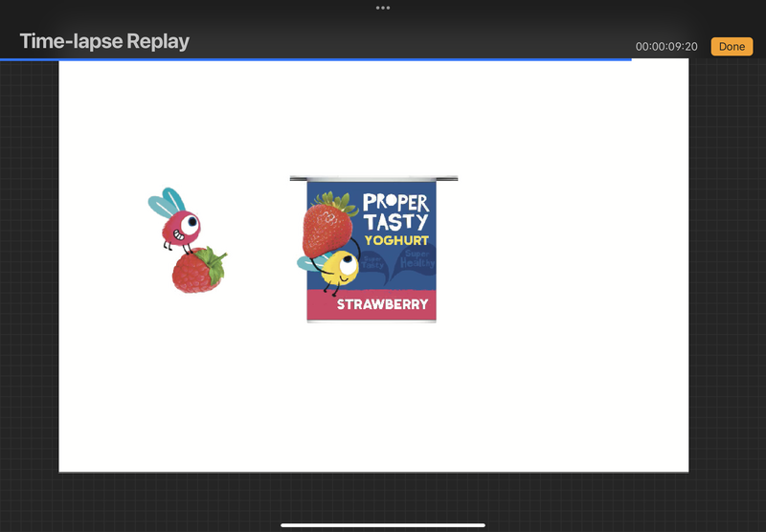The height and width of the screenshot is (532, 766).
Task: Open the iPad multitasking three-dots menu
Action: click(383, 8)
